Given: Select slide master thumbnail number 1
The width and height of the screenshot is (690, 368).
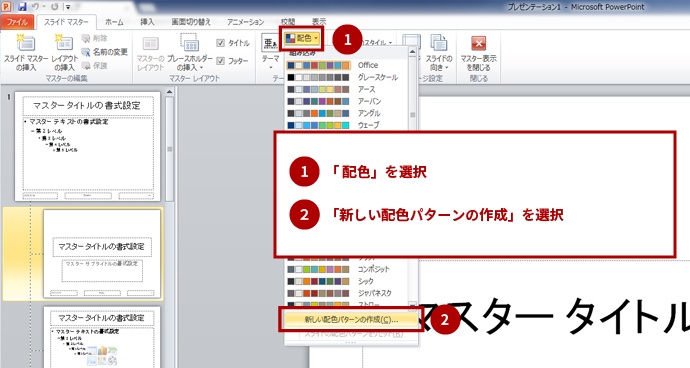Looking at the screenshot, I should coord(88,146).
